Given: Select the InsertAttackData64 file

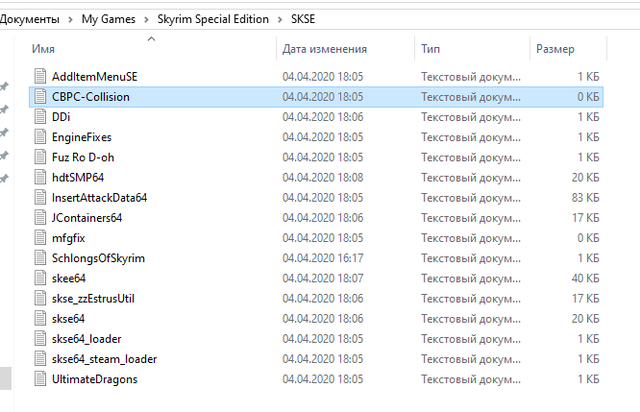Looking at the screenshot, I should click(x=99, y=198).
